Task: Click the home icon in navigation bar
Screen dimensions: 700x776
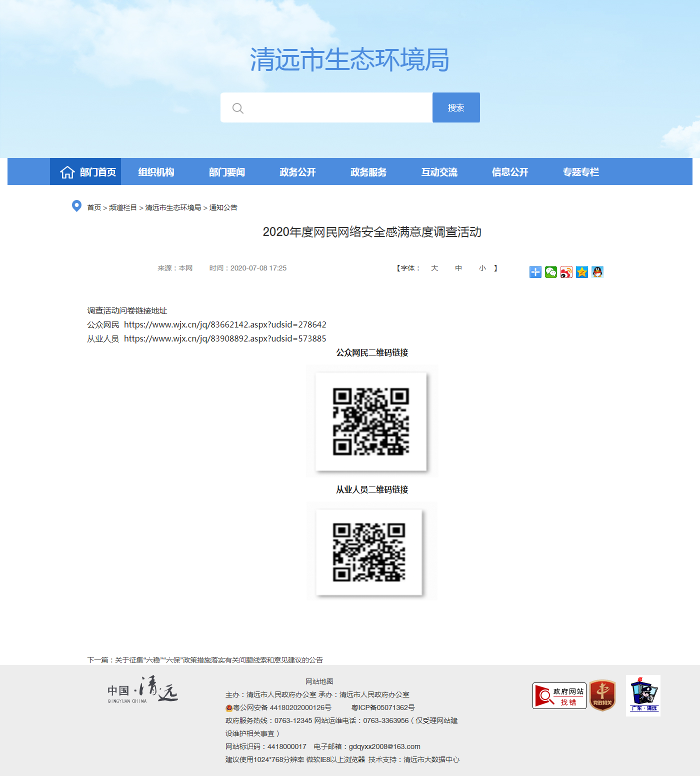Action: 67,172
